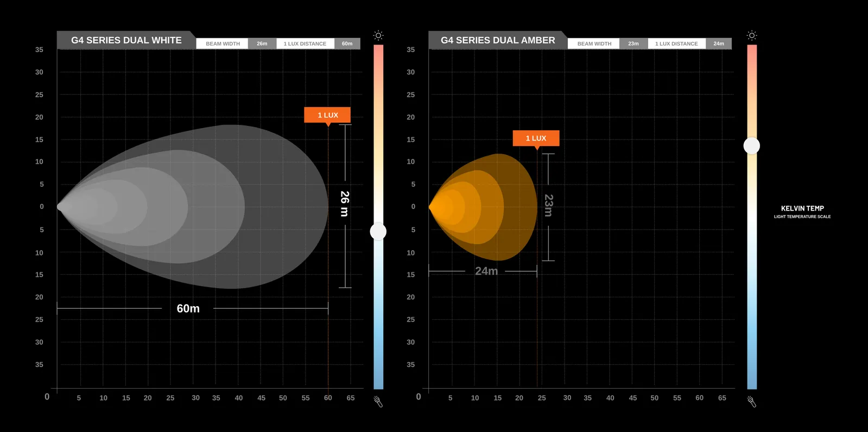Viewport: 868px width, 432px height.
Task: Click the vertical 23m width label
Action: [x=548, y=205]
